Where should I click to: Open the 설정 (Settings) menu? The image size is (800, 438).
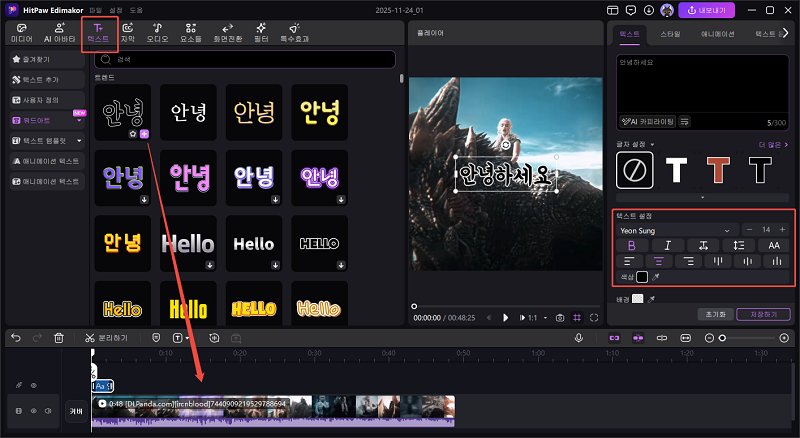click(x=116, y=10)
